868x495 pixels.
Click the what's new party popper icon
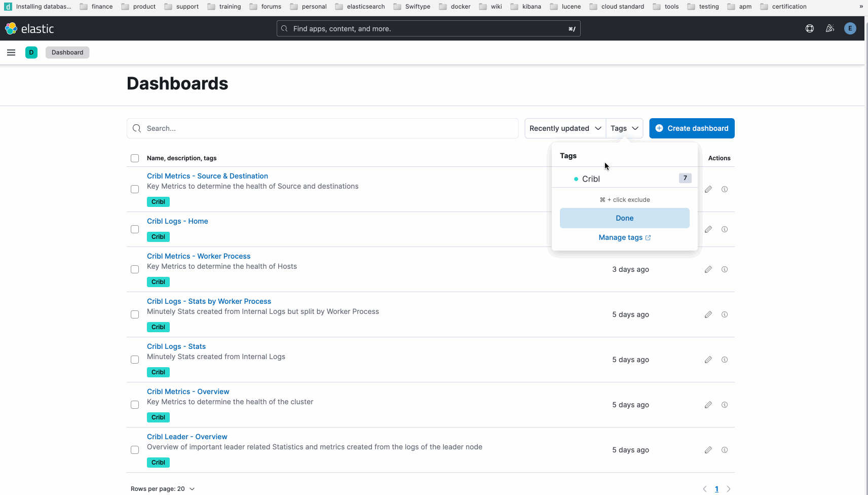(830, 28)
